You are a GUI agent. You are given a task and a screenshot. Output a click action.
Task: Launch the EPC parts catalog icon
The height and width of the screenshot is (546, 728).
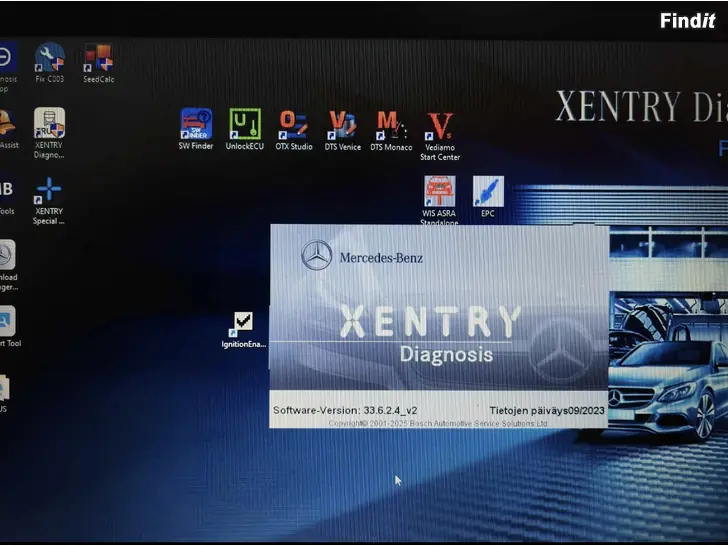click(488, 191)
